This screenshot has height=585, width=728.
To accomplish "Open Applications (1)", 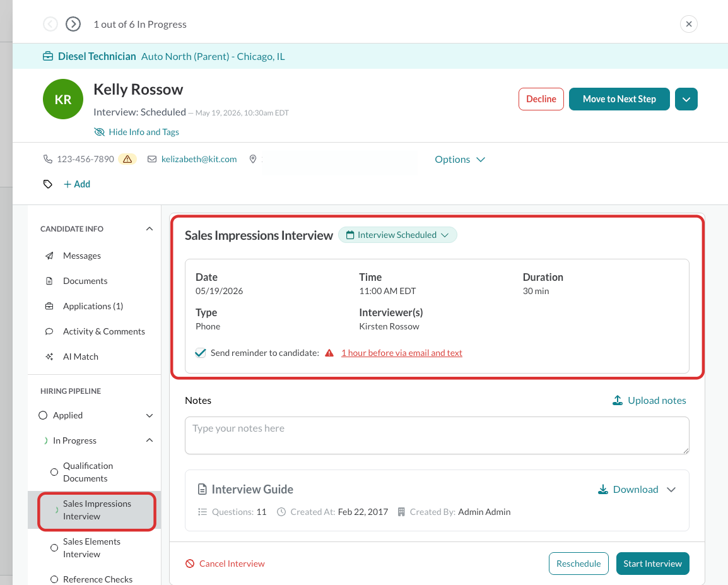I will (93, 306).
